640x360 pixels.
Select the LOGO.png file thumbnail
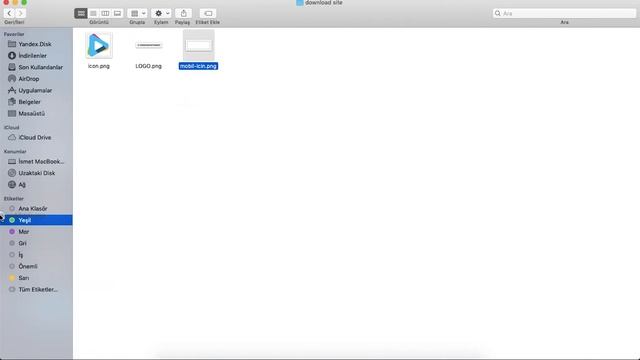click(149, 45)
